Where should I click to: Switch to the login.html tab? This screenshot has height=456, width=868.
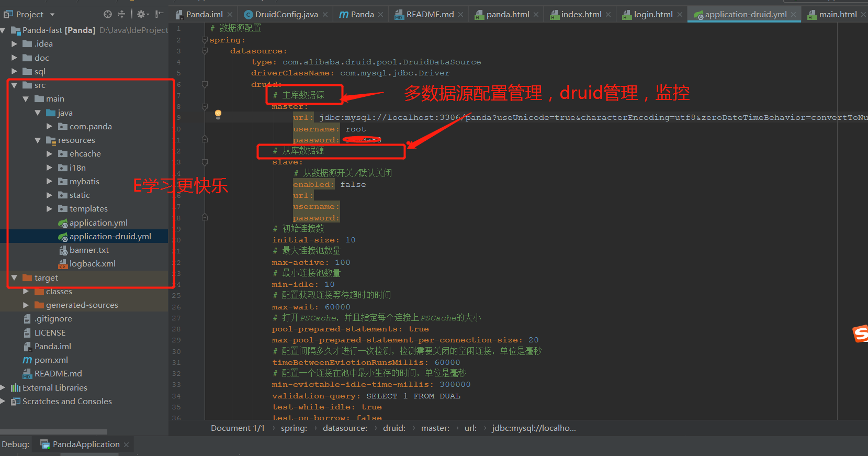pyautogui.click(x=652, y=15)
